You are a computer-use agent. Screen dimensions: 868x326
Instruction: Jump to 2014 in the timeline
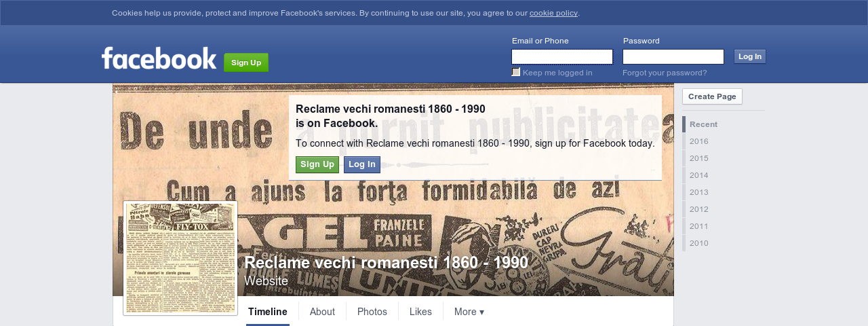point(699,175)
